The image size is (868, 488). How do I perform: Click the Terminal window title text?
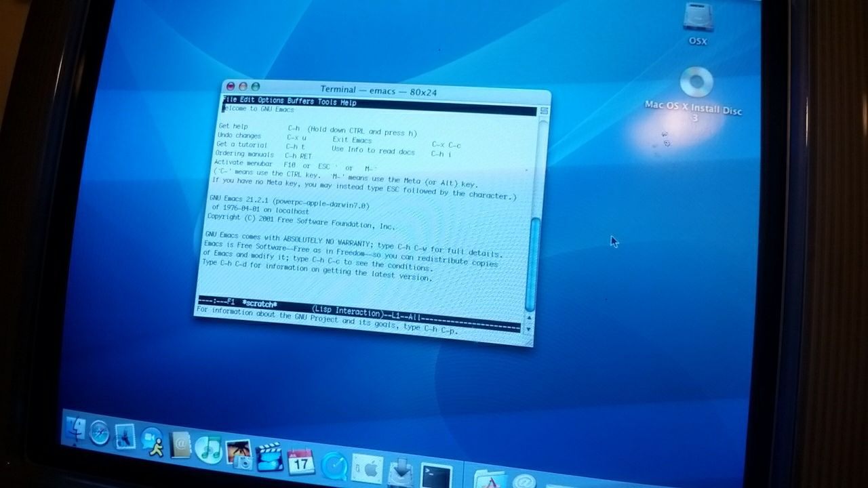tap(378, 90)
